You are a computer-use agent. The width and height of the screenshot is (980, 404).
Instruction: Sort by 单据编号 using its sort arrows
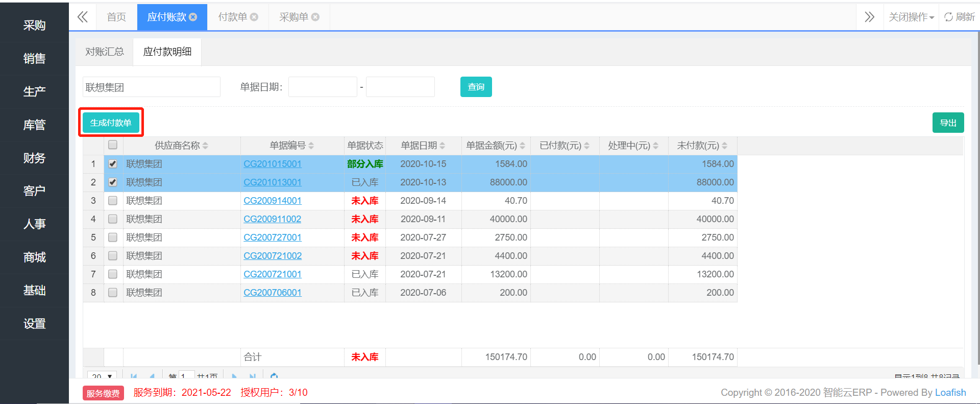coord(311,146)
